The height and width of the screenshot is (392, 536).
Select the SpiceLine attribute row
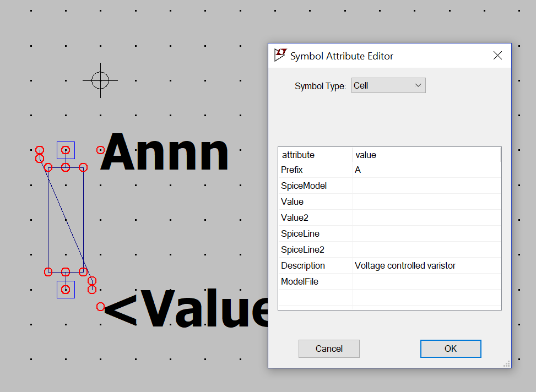pos(389,234)
